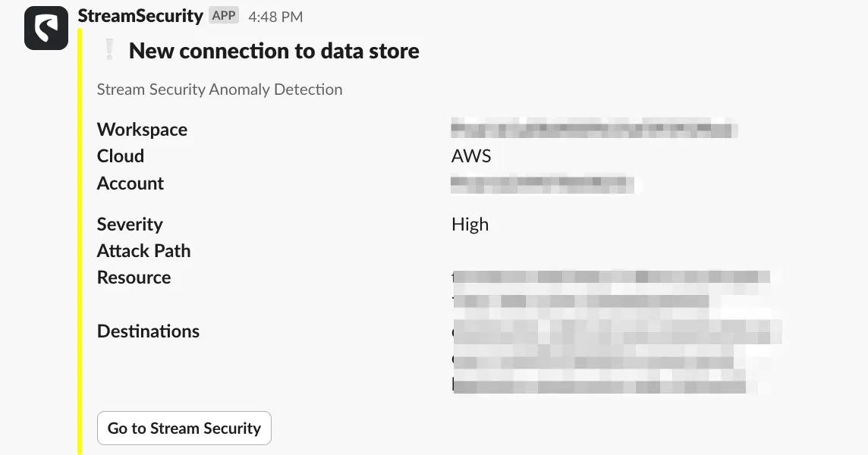Image resolution: width=868 pixels, height=455 pixels.
Task: Click the blurred Resource value
Action: coord(612,289)
